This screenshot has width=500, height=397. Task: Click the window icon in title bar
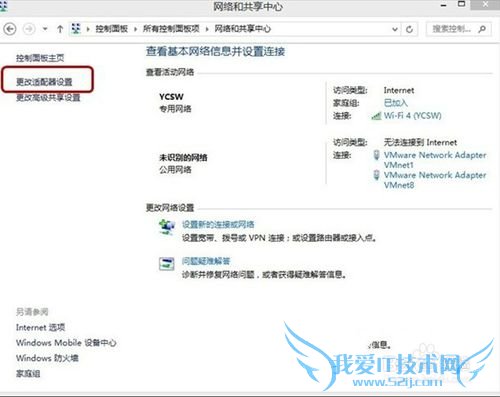3,6
